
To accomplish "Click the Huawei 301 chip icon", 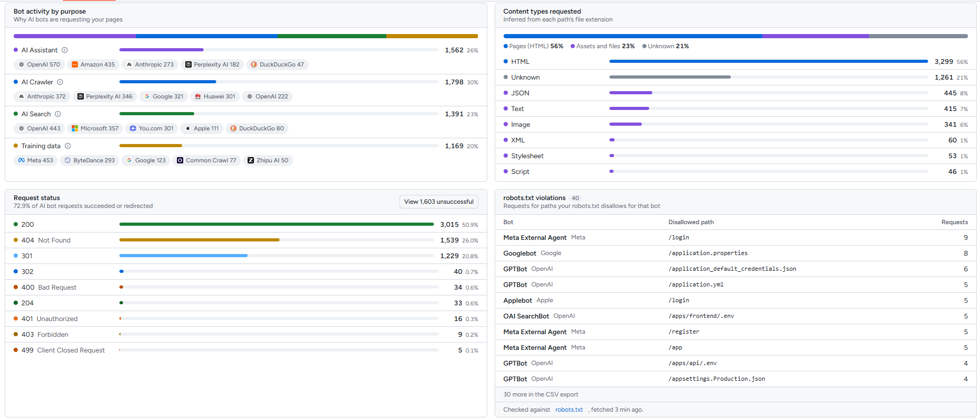I will pos(198,97).
